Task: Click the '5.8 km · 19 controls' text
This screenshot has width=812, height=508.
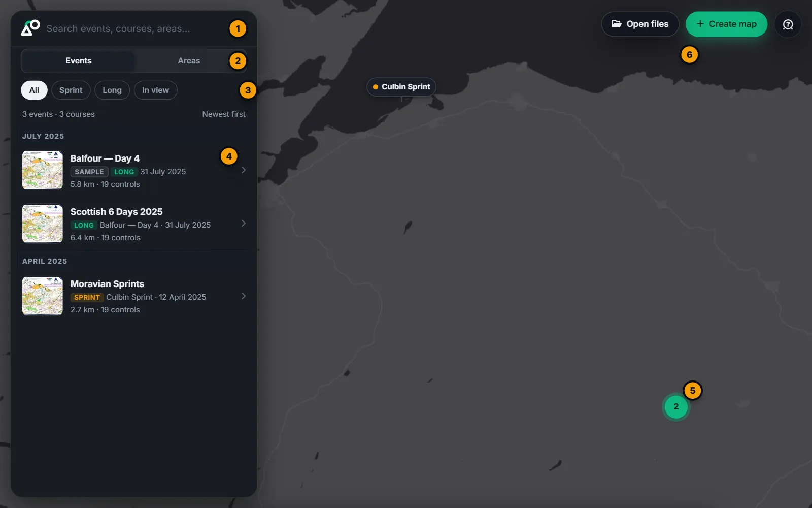Action: coord(105,184)
